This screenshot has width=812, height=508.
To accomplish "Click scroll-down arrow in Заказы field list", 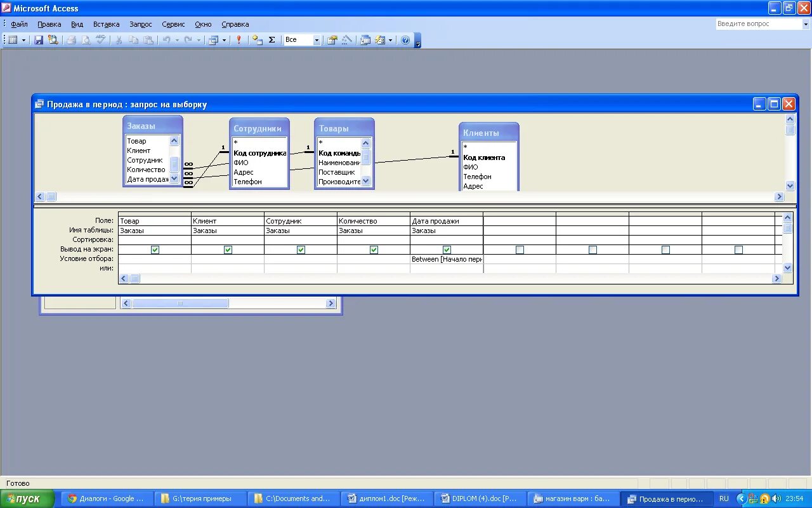I will point(174,178).
